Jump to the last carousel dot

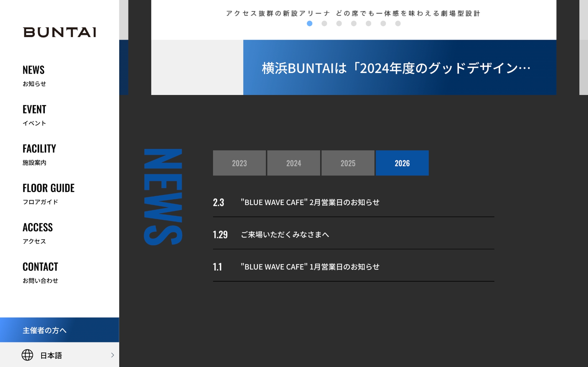(x=398, y=24)
